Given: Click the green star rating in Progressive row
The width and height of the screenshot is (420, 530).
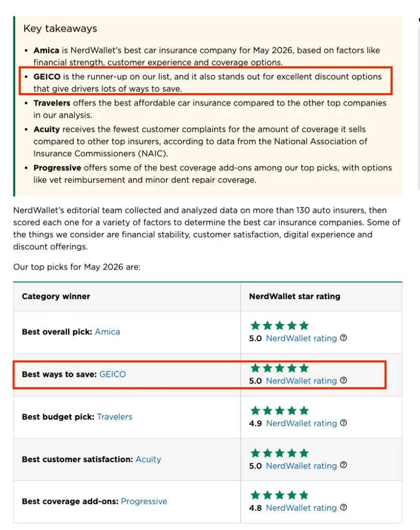Looking at the screenshot, I should coord(280,495).
